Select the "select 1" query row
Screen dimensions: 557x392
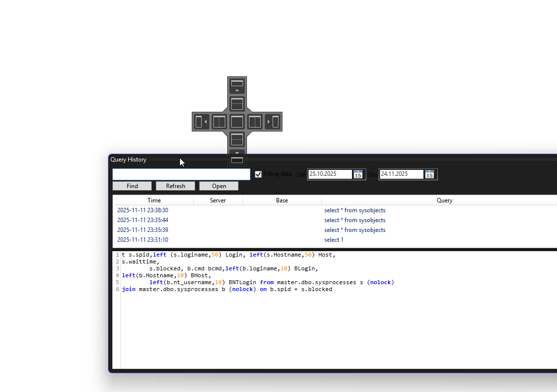point(334,240)
